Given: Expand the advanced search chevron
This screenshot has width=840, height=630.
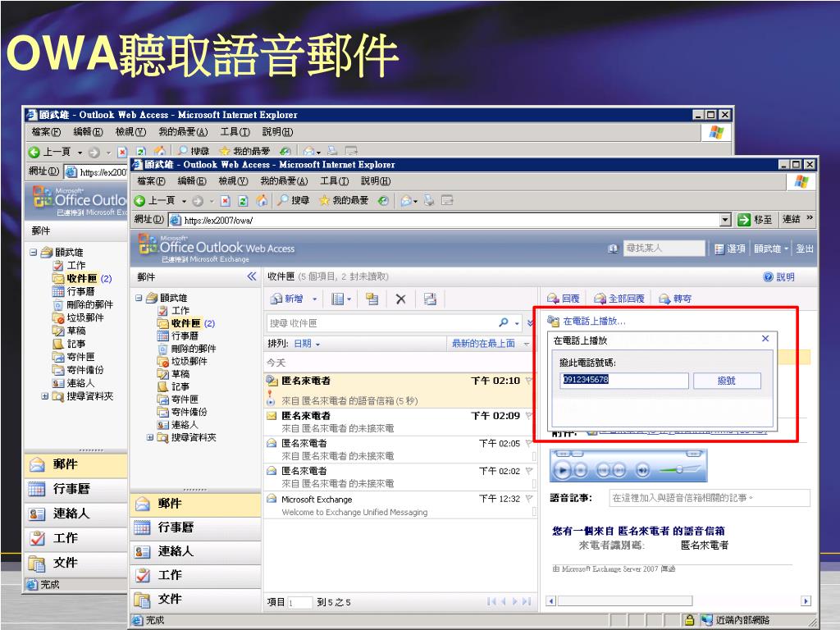Looking at the screenshot, I should 531,322.
